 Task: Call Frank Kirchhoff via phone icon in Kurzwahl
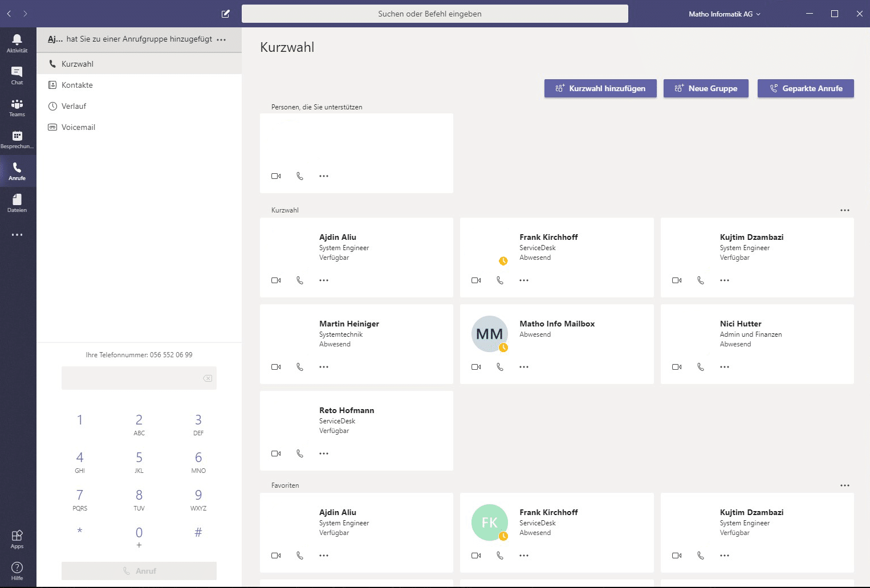(500, 280)
